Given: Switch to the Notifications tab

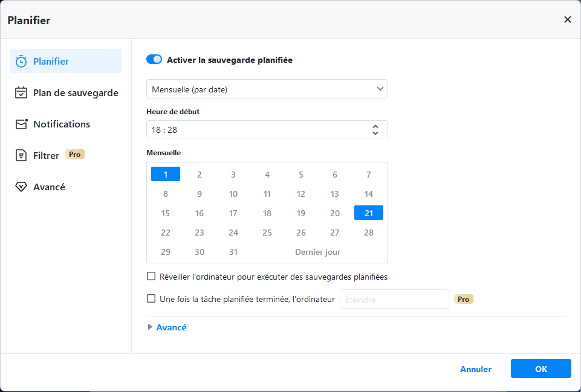Looking at the screenshot, I should pyautogui.click(x=61, y=124).
